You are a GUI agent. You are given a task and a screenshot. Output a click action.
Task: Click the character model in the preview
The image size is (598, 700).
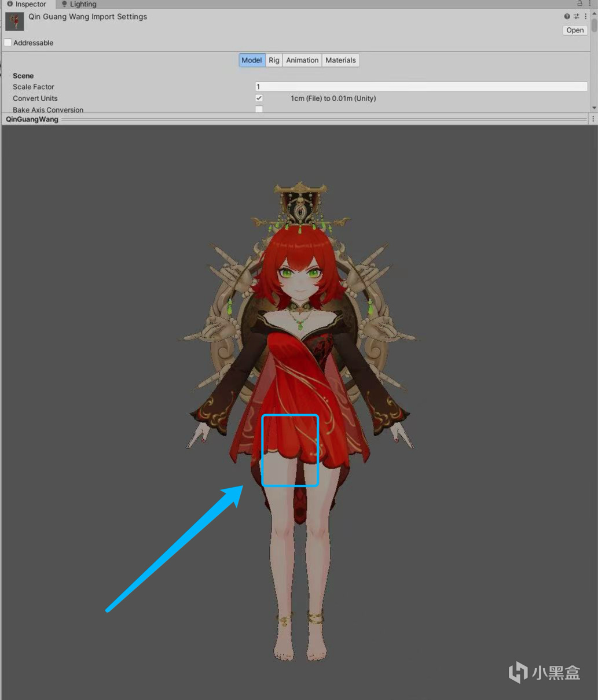[x=299, y=422]
